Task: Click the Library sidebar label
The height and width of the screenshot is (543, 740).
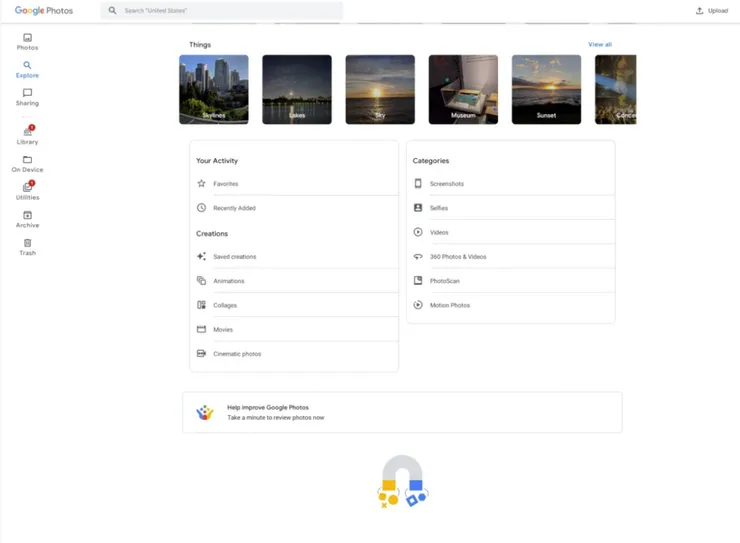Action: tap(27, 142)
